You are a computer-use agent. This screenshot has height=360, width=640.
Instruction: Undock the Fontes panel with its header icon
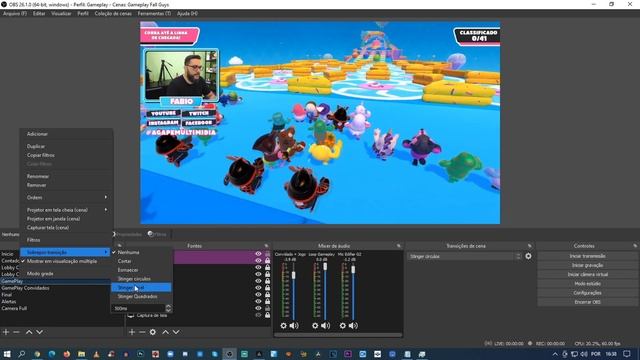point(266,246)
